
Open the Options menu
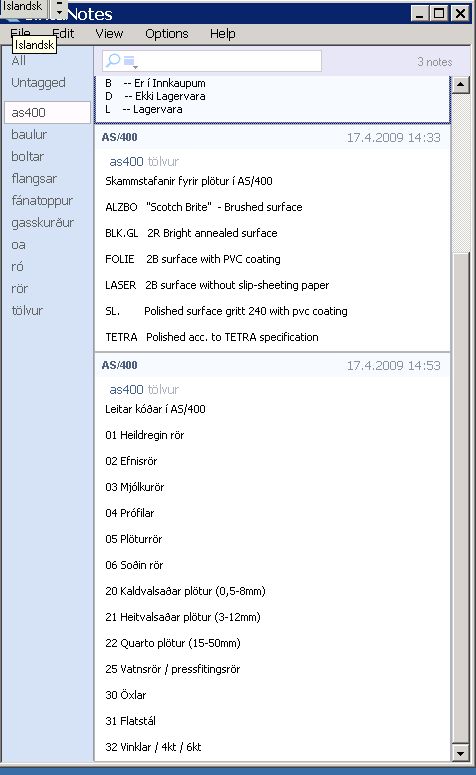(x=167, y=34)
